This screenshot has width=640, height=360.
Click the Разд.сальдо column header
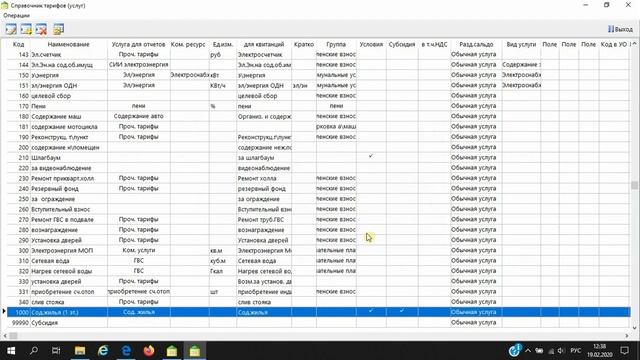[x=476, y=44]
